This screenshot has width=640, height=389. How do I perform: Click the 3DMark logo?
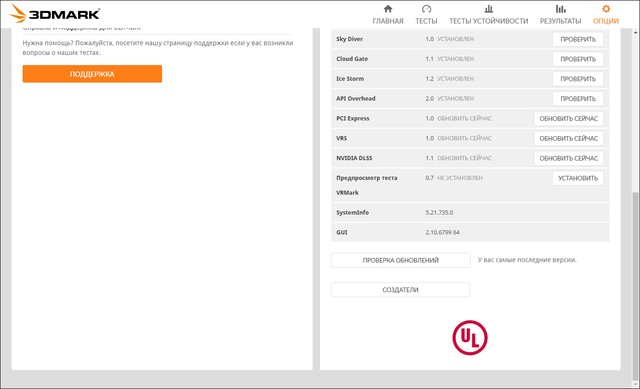(x=55, y=13)
